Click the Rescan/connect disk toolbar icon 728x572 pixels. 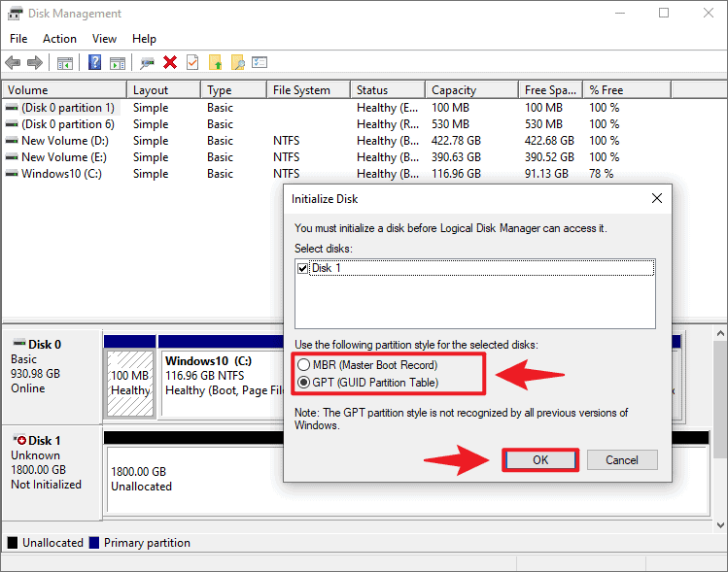click(x=147, y=63)
